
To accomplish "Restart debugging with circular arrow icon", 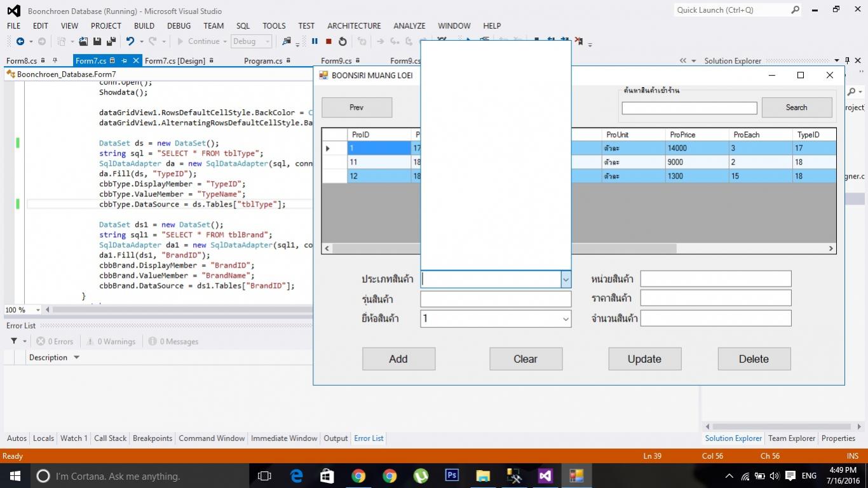I will point(342,41).
